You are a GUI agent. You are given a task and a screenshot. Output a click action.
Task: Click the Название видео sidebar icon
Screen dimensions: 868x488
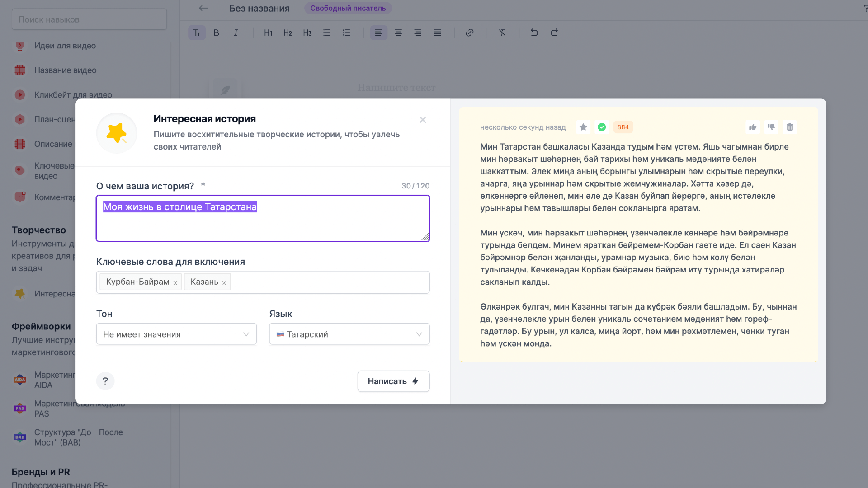(x=20, y=70)
